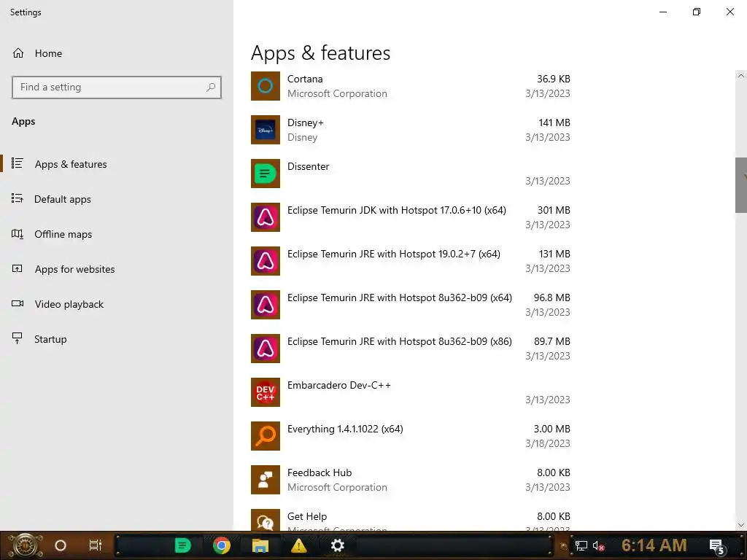
Task: Click the Feedback Hub app icon
Action: point(266,481)
